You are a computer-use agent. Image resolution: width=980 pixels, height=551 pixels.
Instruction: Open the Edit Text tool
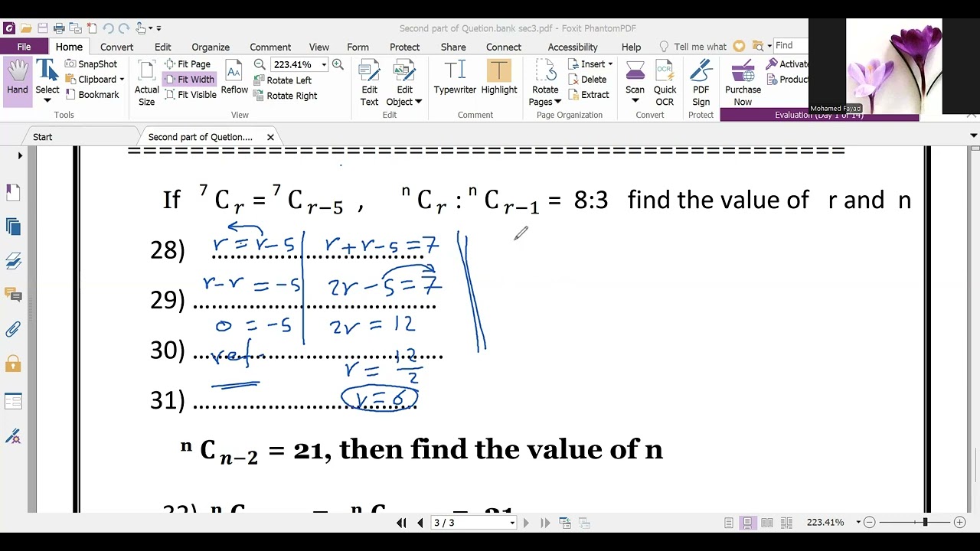pyautogui.click(x=369, y=83)
